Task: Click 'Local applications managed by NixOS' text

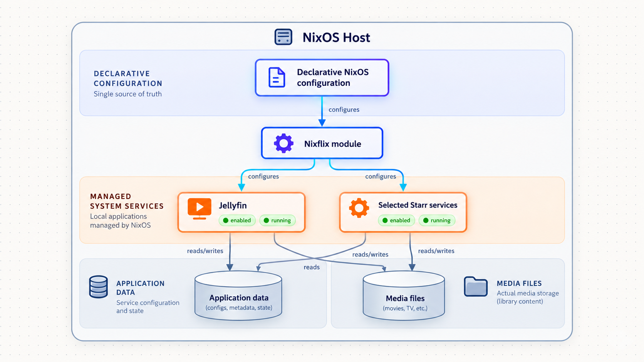Action: pos(120,221)
